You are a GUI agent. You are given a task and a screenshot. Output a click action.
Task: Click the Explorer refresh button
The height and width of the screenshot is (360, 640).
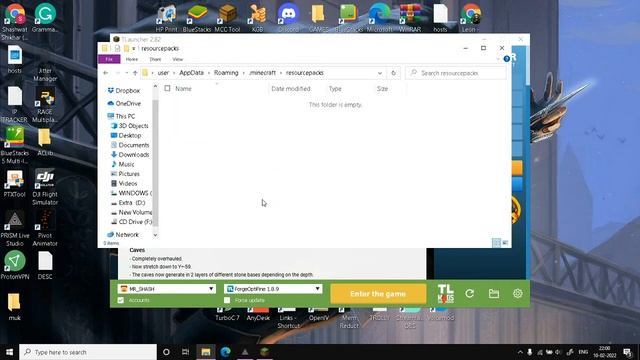(x=393, y=73)
